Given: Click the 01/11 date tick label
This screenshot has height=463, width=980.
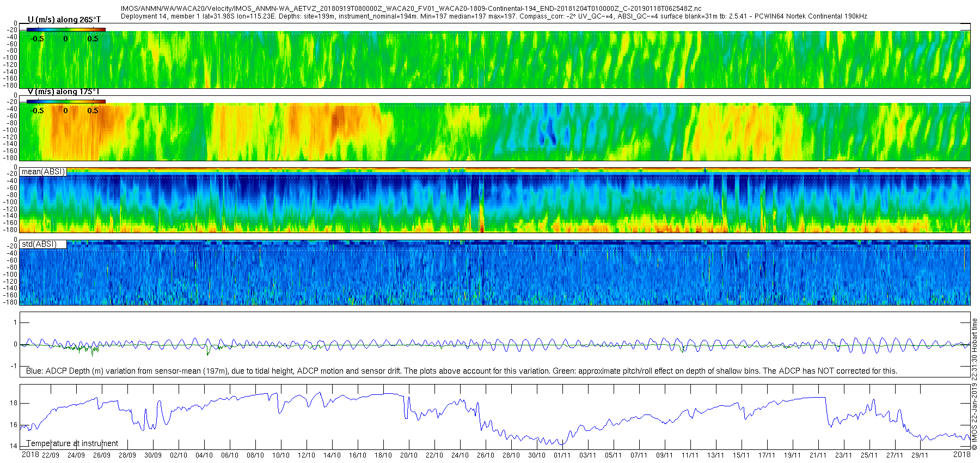Looking at the screenshot, I should click(562, 455).
